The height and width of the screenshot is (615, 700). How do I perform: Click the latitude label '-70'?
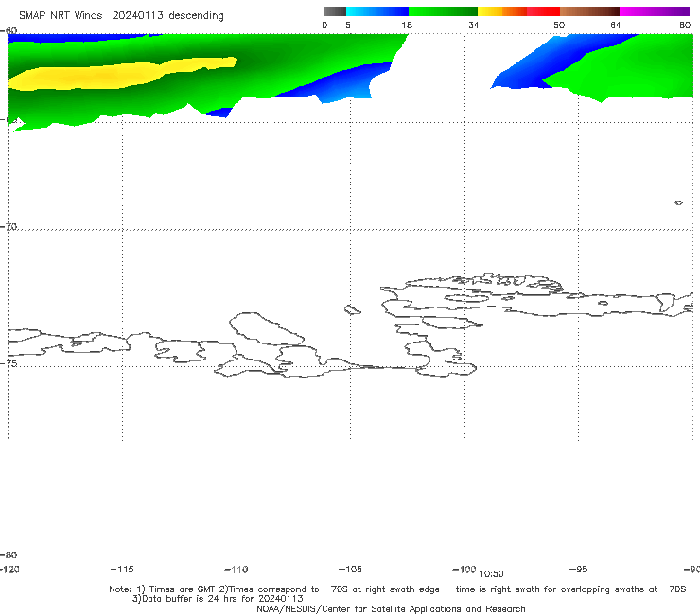(9, 226)
